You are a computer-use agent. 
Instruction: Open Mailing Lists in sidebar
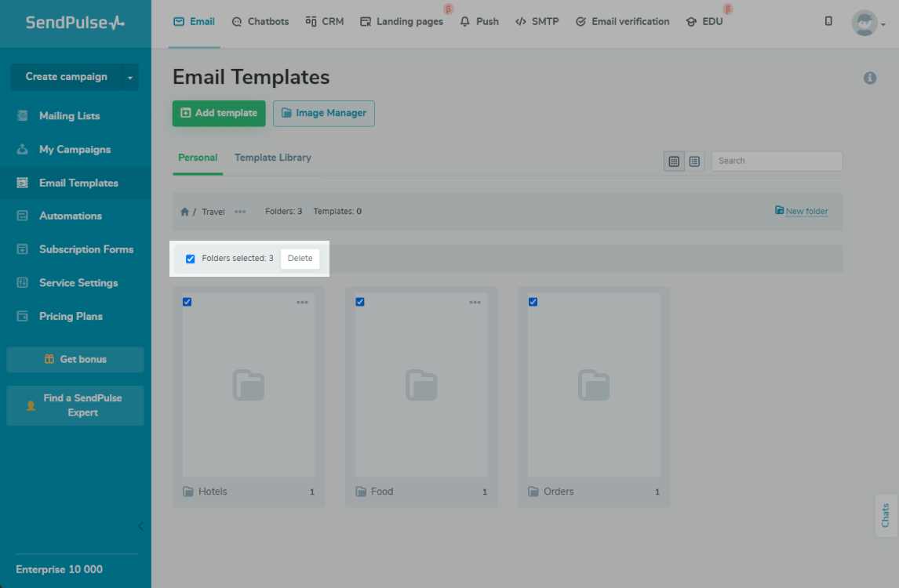pos(69,116)
